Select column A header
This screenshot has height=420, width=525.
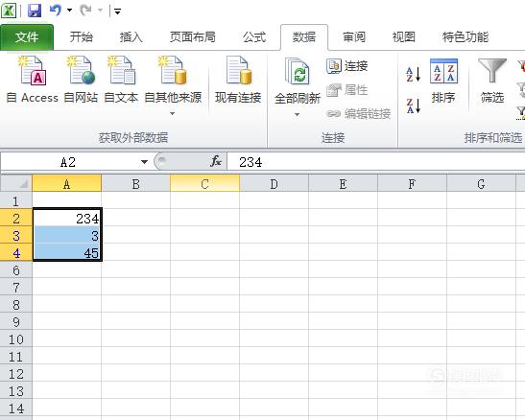tap(66, 183)
